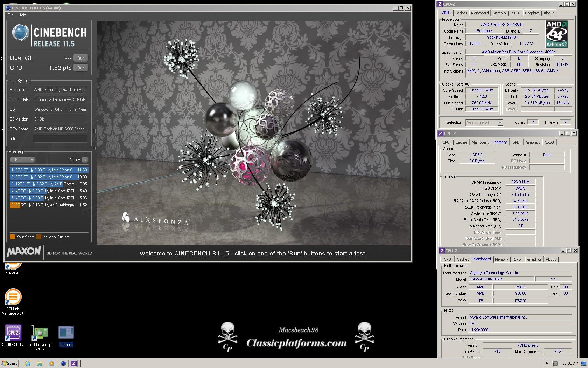Run the CPU benchmark test

80,68
